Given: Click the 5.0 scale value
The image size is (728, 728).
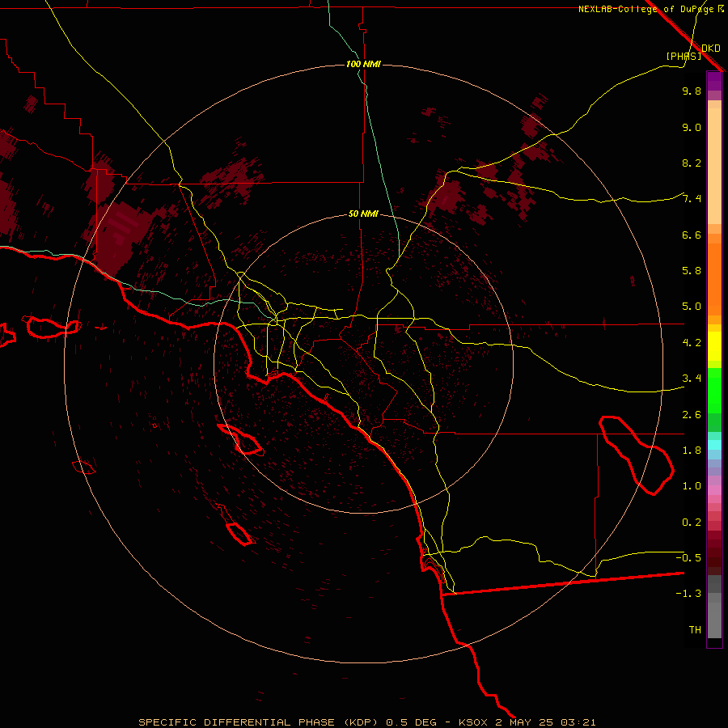Looking at the screenshot, I should pyautogui.click(x=692, y=307).
